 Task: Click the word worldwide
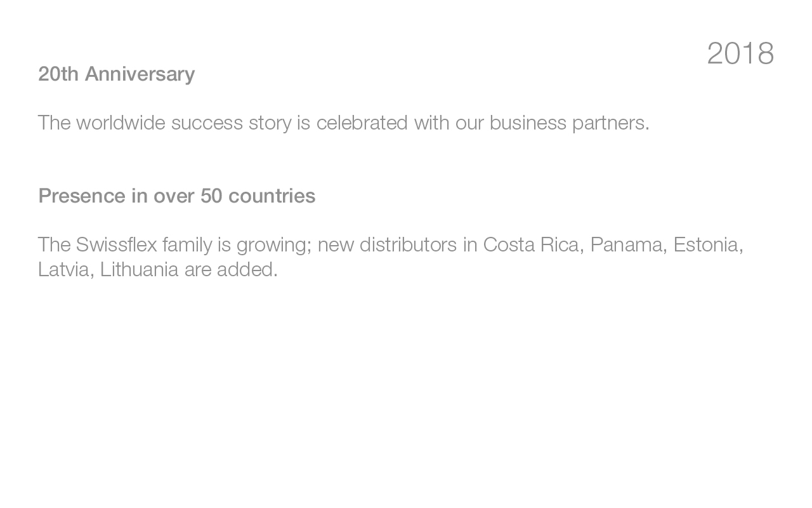[121, 123]
